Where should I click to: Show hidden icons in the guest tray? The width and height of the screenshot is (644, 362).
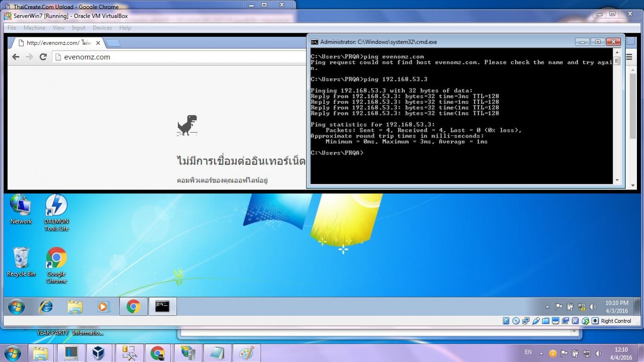547,307
